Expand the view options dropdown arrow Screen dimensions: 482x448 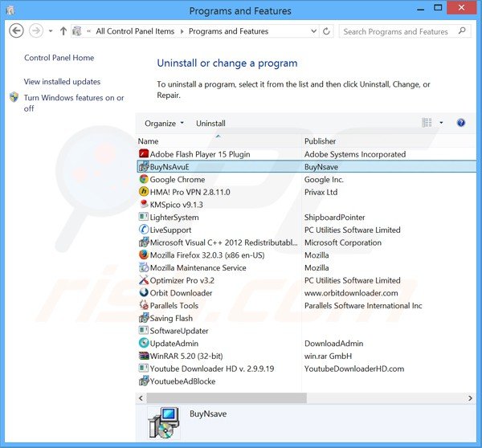[441, 123]
